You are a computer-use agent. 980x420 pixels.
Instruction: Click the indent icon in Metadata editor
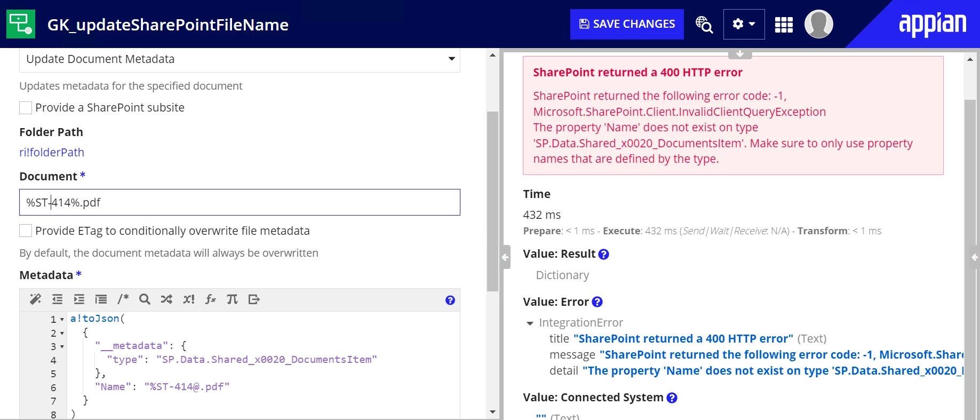coord(79,299)
